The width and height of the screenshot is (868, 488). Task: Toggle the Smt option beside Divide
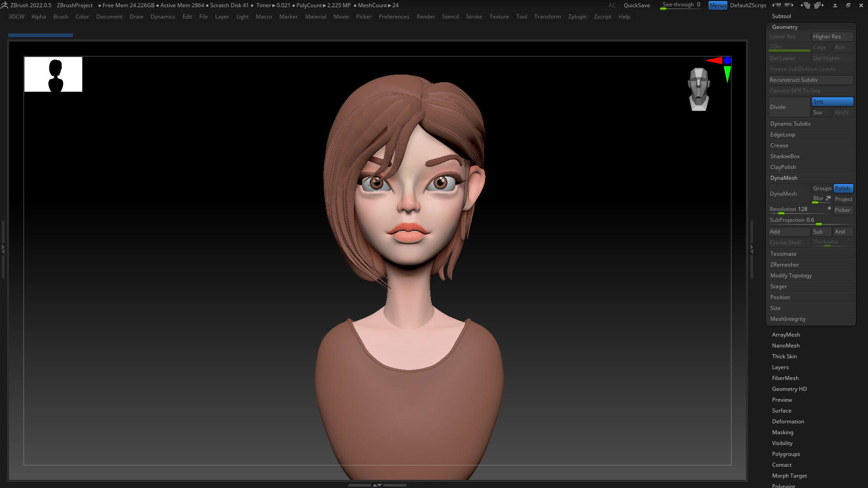(x=832, y=102)
